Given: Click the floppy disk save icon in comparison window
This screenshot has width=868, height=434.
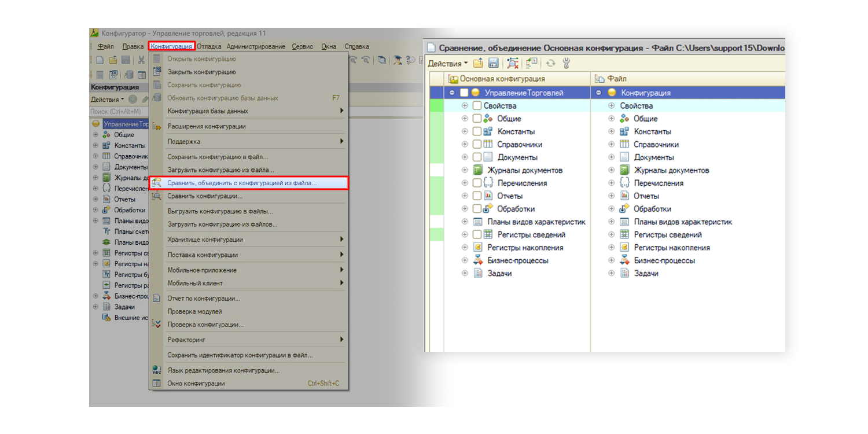Looking at the screenshot, I should point(494,64).
